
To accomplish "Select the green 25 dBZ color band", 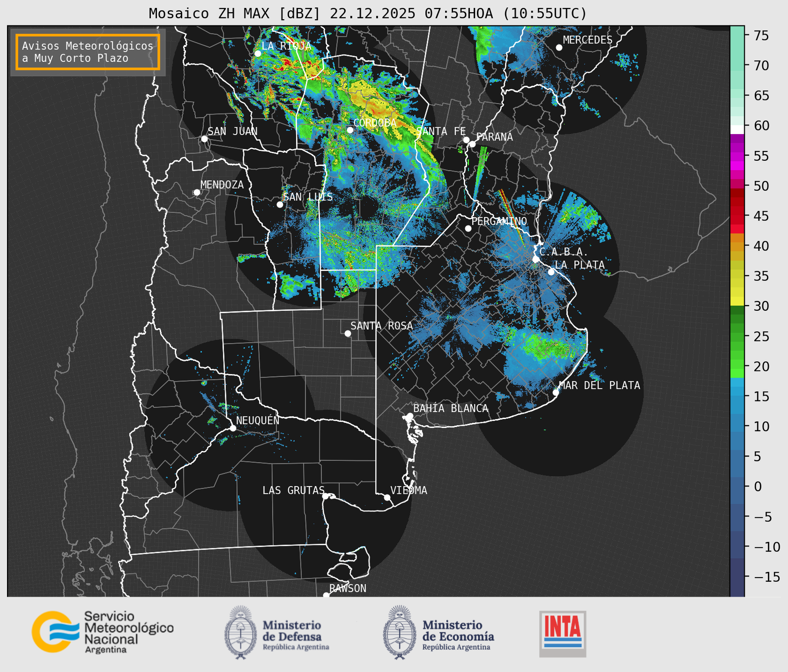I will tap(737, 336).
